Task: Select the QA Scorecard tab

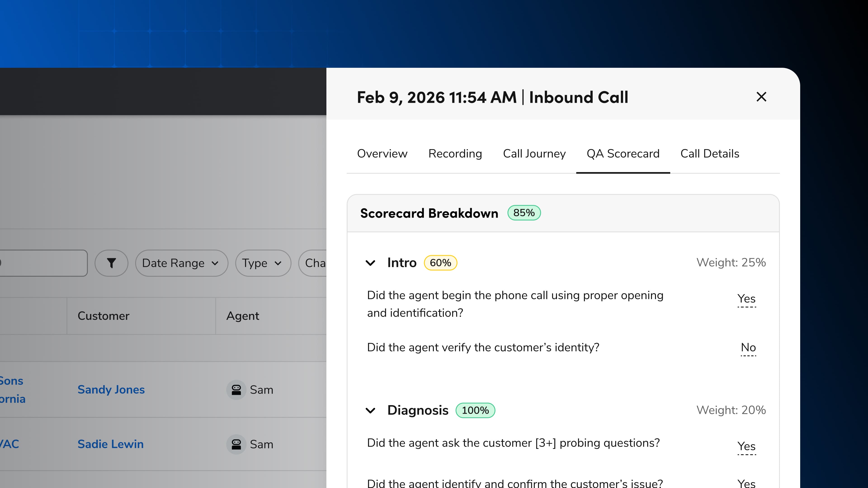Action: point(623,154)
